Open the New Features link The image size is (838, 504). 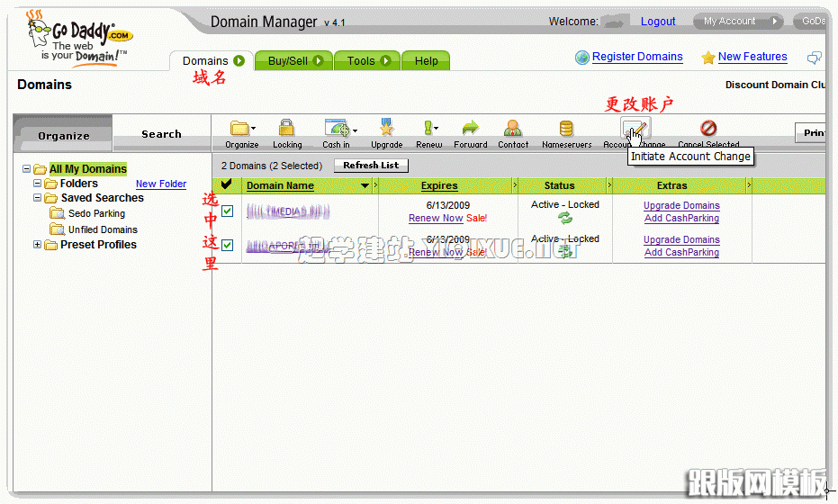[x=752, y=57]
